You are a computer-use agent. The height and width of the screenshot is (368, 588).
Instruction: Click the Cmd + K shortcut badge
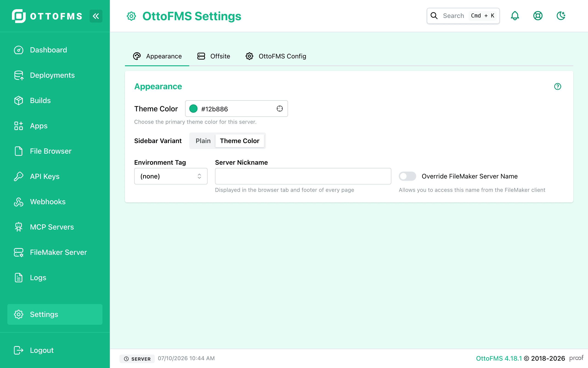click(483, 16)
